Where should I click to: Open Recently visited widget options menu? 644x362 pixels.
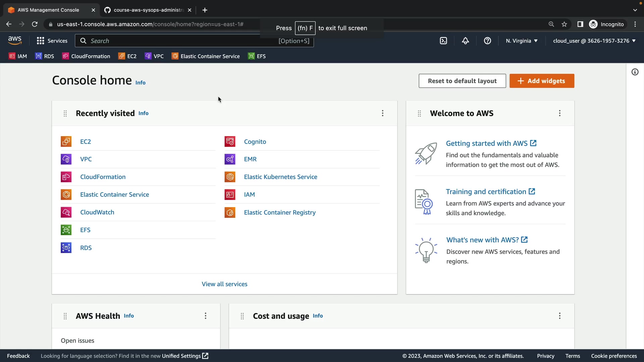point(382,113)
